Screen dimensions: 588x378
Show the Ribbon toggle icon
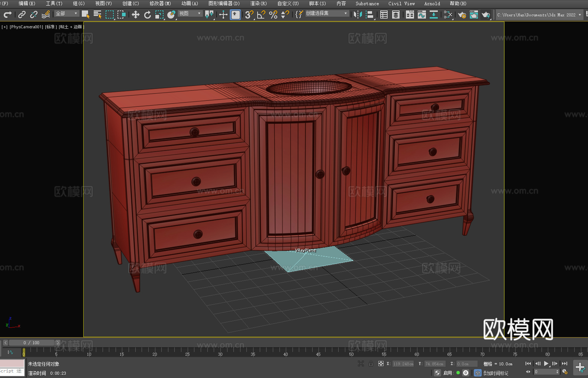coord(410,14)
